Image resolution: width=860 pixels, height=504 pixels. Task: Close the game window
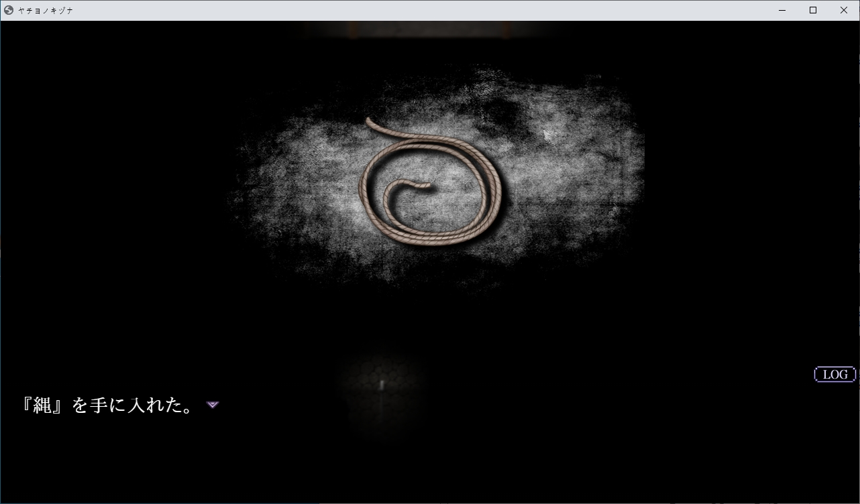844,10
